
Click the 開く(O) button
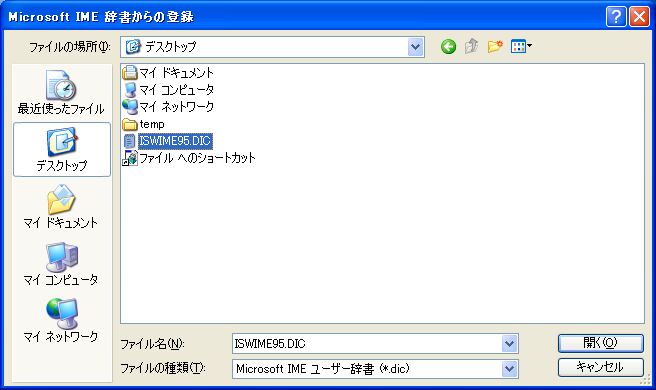600,343
